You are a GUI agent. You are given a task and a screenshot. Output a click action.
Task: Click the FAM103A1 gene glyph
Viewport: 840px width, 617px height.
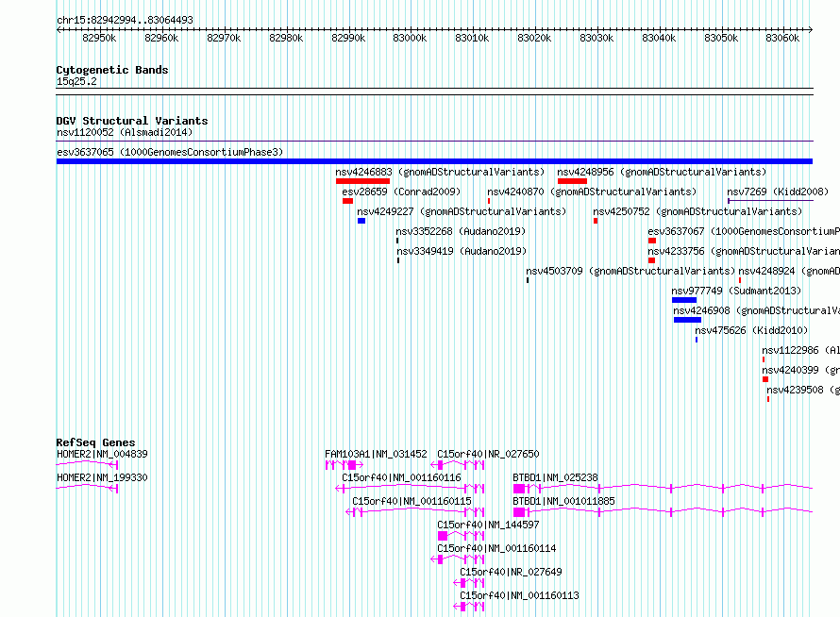344,465
